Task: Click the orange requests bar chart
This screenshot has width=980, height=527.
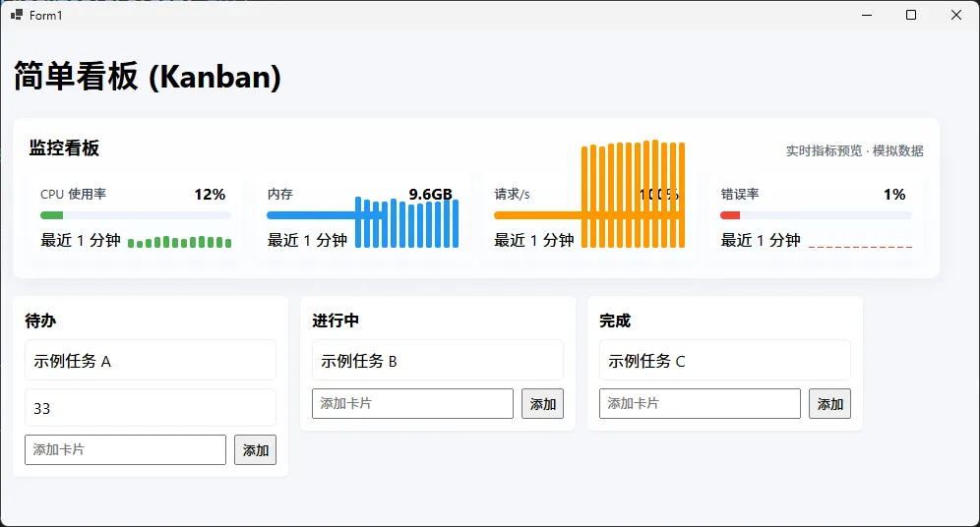Action: coord(633,195)
